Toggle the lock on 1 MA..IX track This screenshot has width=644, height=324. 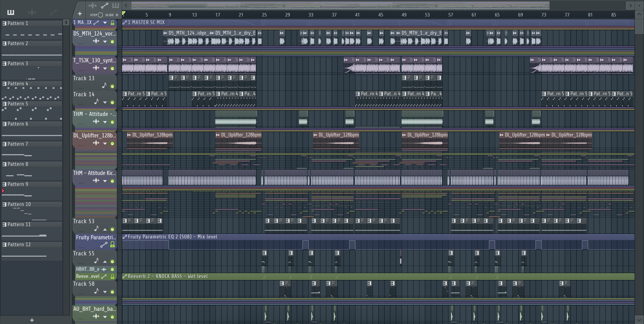[x=112, y=23]
